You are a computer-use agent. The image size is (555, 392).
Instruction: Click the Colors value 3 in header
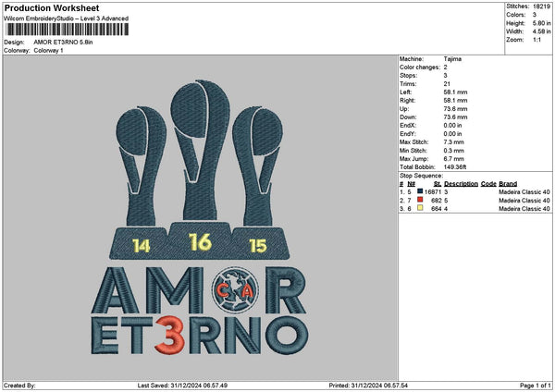click(x=535, y=15)
